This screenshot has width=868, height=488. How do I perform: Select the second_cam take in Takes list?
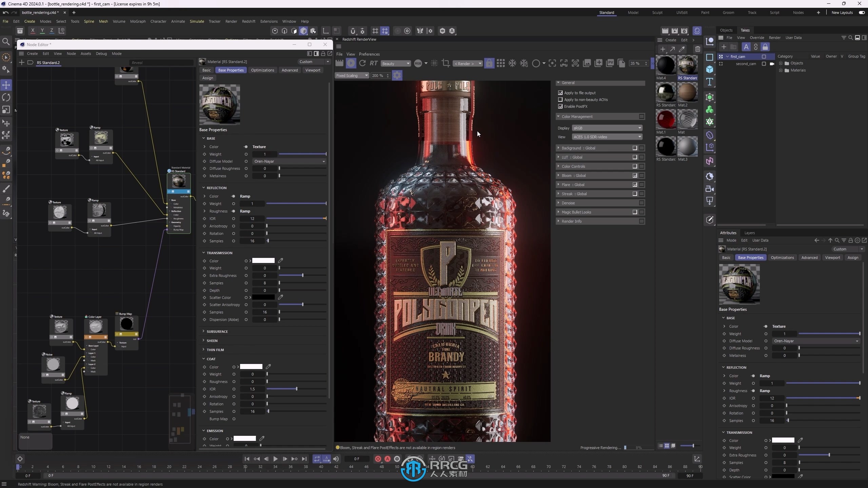coord(746,64)
